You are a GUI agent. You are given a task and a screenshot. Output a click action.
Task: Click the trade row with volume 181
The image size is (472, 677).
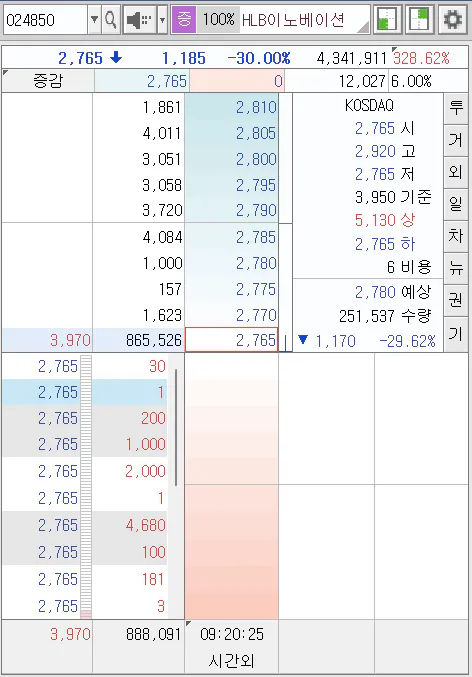[85, 579]
